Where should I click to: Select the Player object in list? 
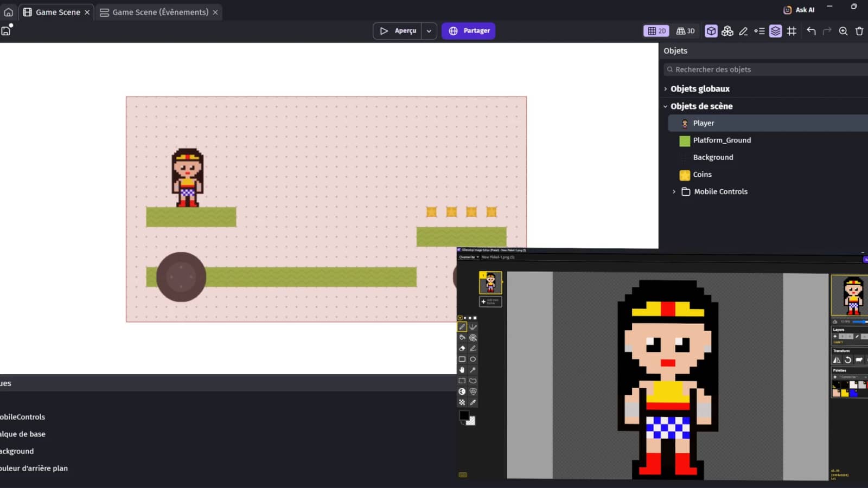(x=768, y=123)
